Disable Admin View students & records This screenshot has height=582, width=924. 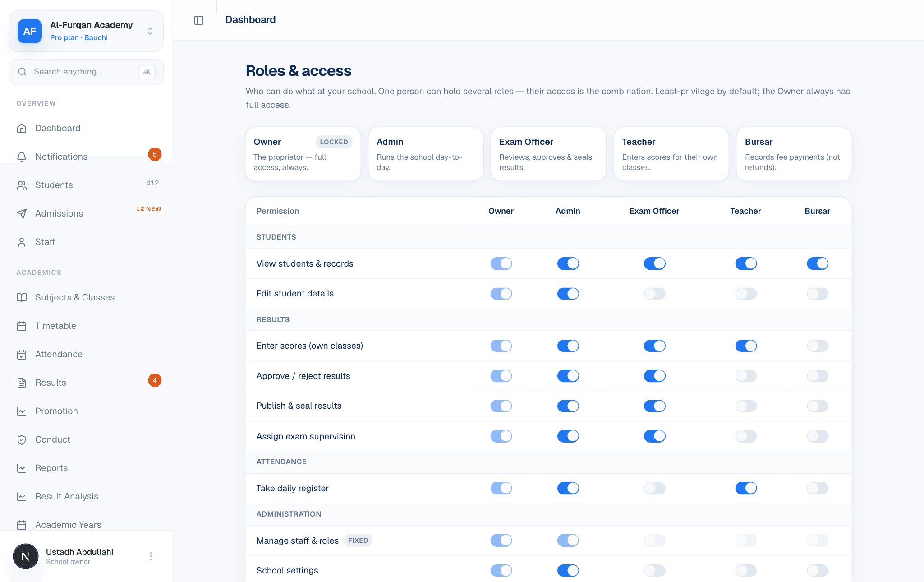coord(568,263)
